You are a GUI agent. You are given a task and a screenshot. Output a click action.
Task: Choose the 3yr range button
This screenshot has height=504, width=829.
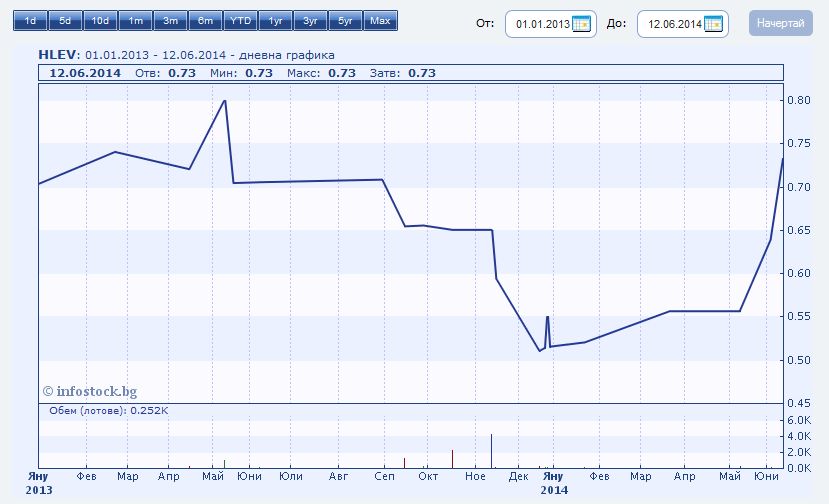coord(310,21)
